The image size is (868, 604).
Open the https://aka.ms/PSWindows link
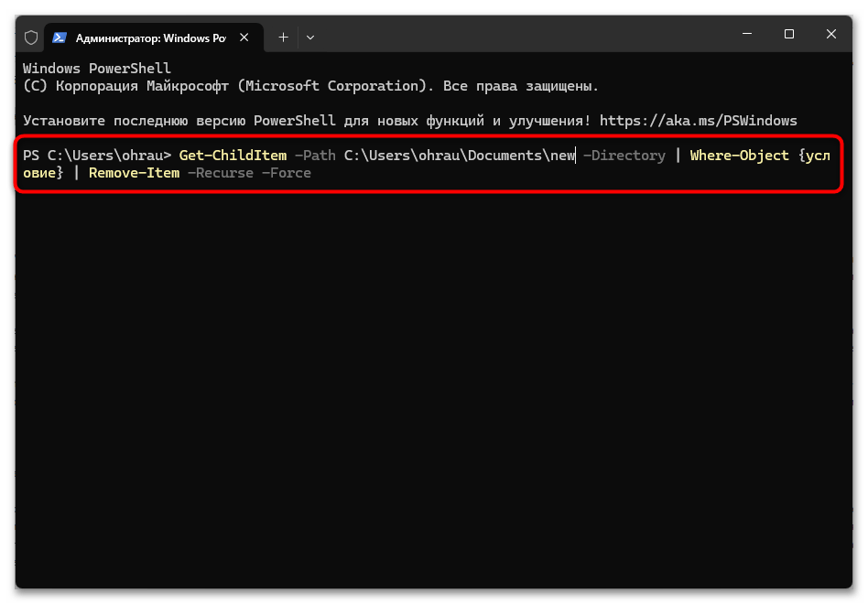pyautogui.click(x=699, y=121)
